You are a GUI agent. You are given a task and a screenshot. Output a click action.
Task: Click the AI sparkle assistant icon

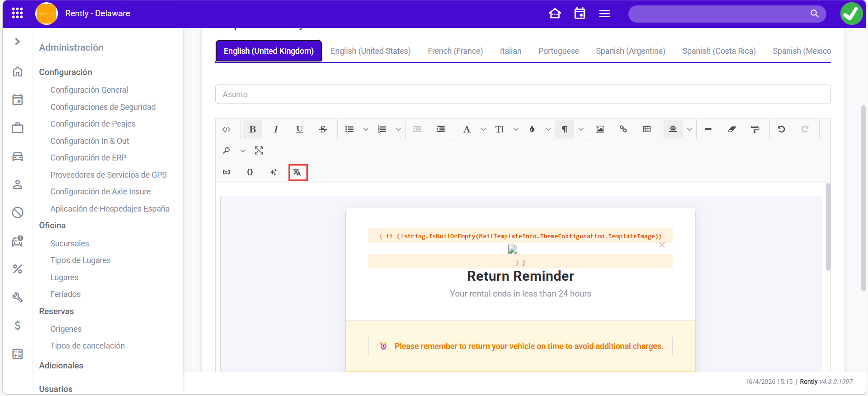point(274,172)
